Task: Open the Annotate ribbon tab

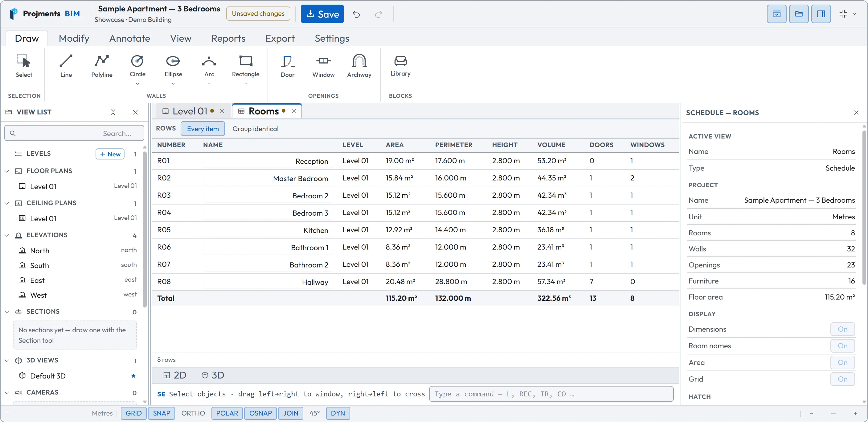Action: 130,38
